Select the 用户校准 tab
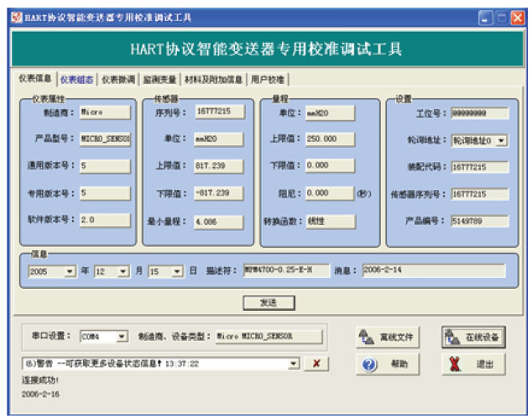This screenshot has width=532, height=420. pyautogui.click(x=268, y=80)
